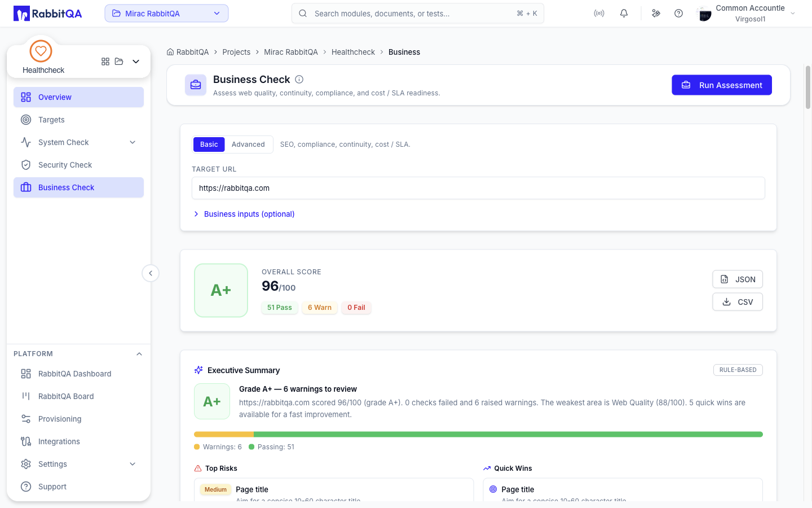Click the Targets bullseye icon
Screen dimensions: 812x508
click(26, 120)
